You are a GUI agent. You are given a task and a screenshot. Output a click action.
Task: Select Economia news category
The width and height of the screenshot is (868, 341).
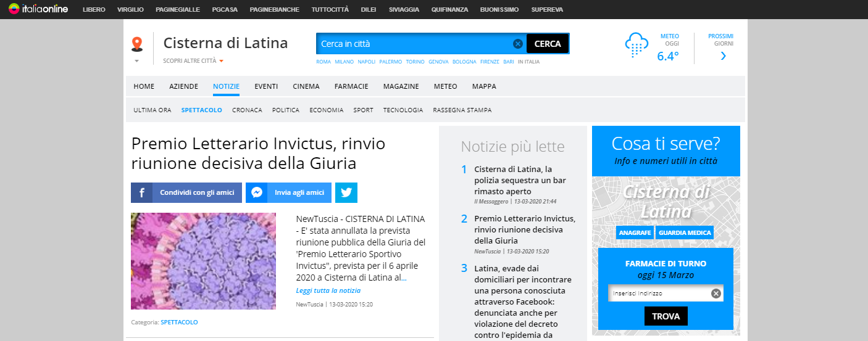coord(327,110)
